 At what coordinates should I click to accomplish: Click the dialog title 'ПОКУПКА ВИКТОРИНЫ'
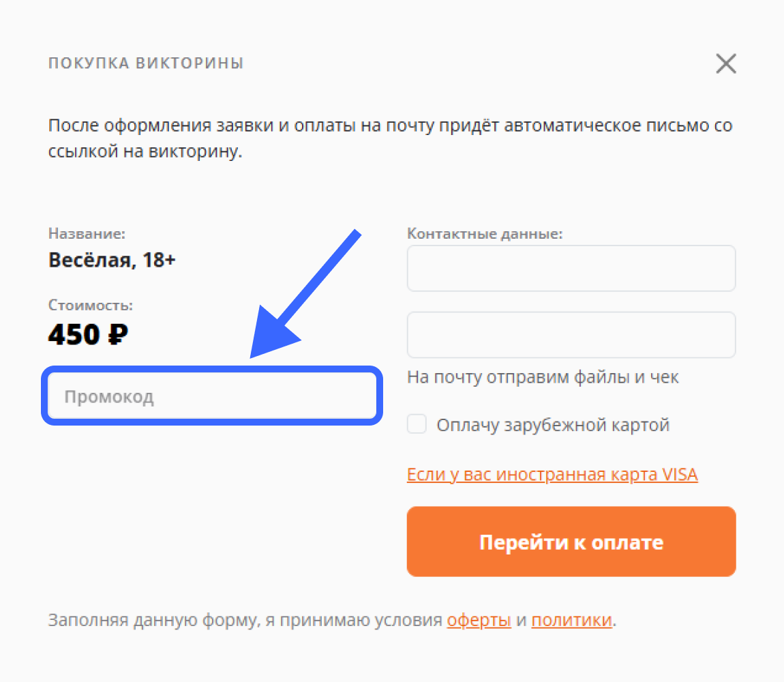click(x=145, y=63)
